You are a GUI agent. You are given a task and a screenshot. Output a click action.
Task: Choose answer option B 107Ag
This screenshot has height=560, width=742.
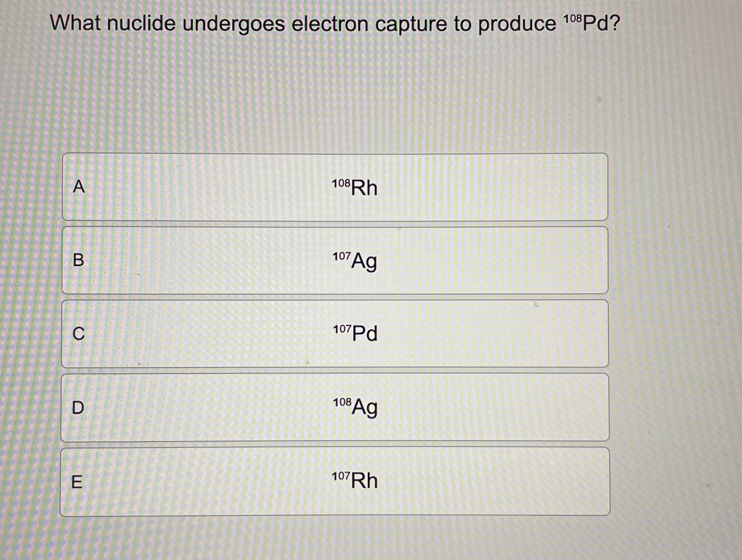335,260
